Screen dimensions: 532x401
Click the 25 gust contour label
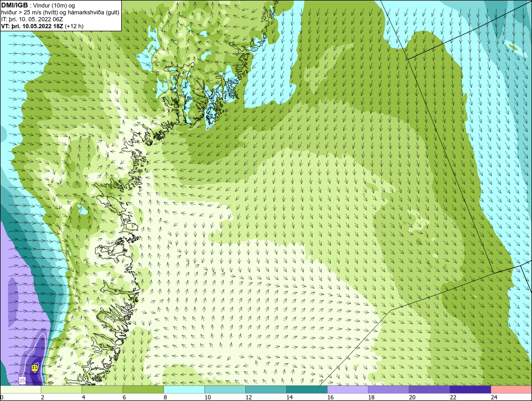point(22,380)
